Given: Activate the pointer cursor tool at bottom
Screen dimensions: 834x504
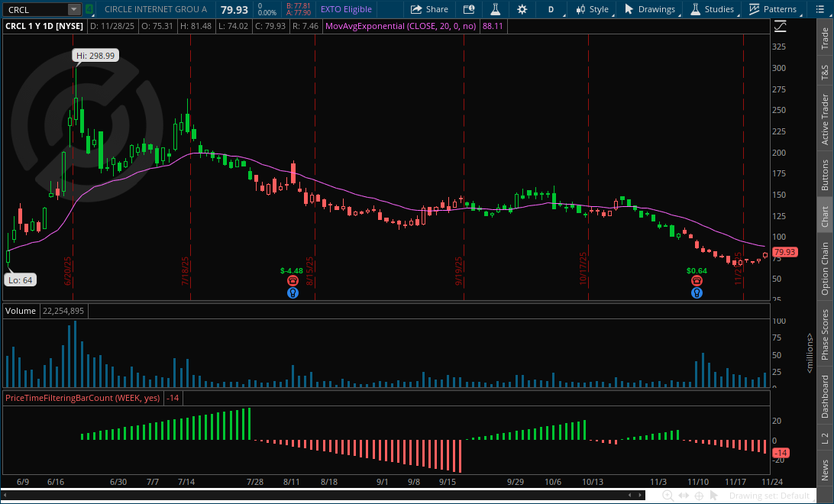Looking at the screenshot, I should [x=714, y=496].
